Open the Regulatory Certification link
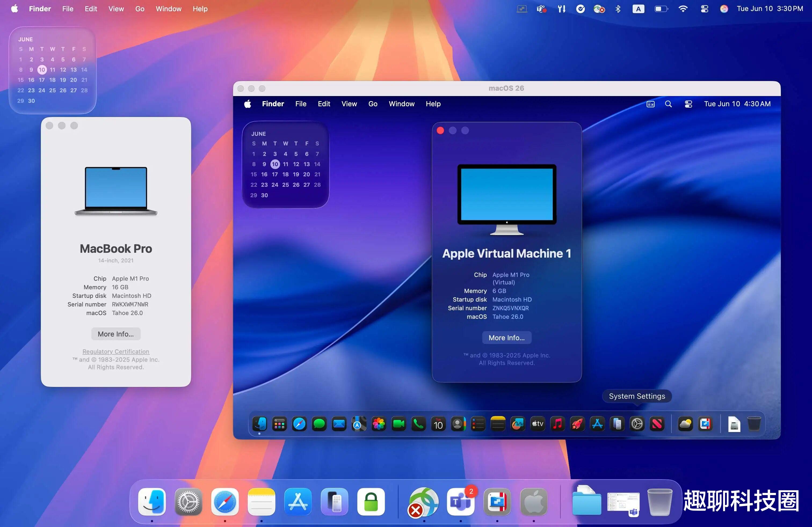The height and width of the screenshot is (527, 812). click(116, 352)
